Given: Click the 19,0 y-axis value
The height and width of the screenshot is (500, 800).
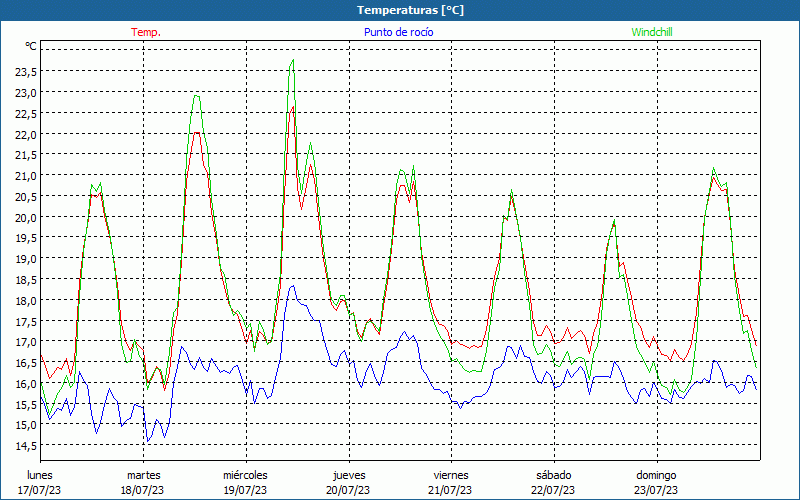Looking at the screenshot, I should (x=26, y=259).
